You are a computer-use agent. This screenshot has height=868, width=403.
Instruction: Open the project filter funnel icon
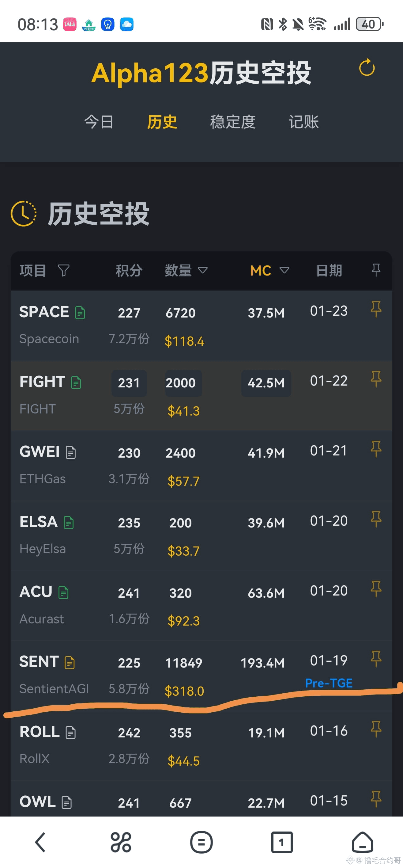[64, 270]
